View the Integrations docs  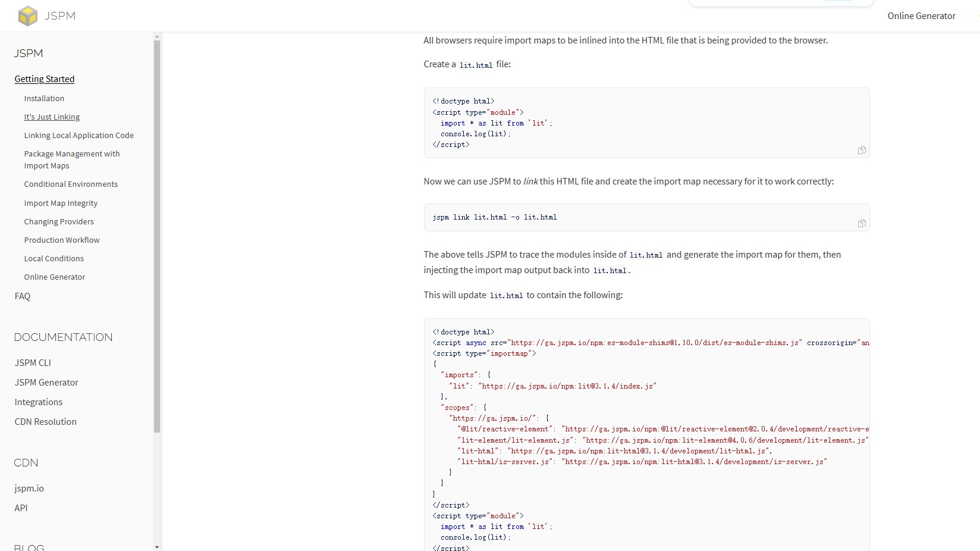[39, 402]
